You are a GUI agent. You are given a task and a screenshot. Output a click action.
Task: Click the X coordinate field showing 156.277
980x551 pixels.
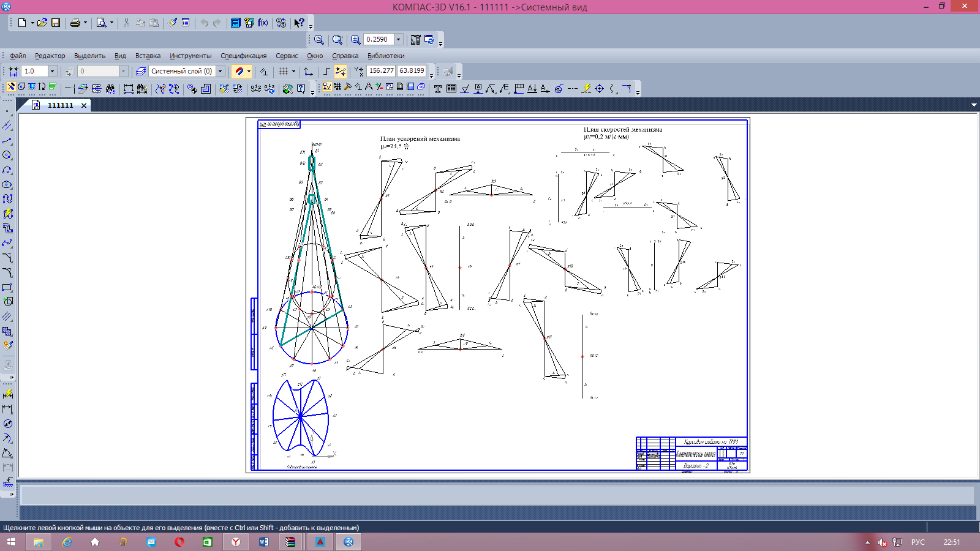(x=381, y=71)
